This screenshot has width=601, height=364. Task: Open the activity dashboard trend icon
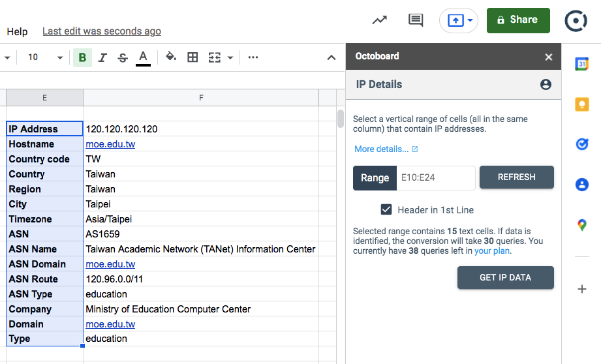pyautogui.click(x=379, y=20)
